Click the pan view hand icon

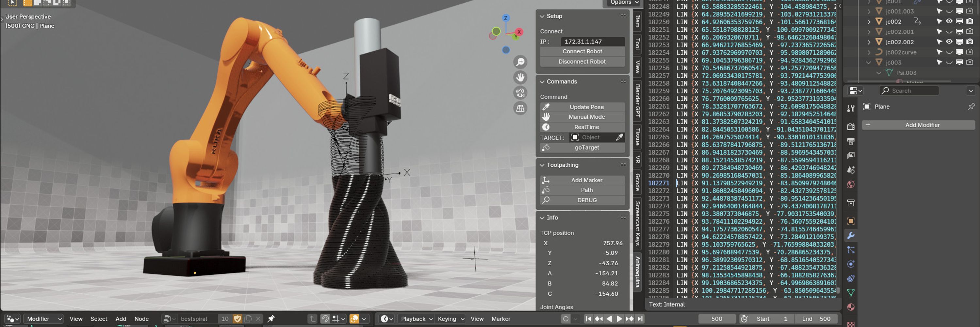pyautogui.click(x=520, y=77)
